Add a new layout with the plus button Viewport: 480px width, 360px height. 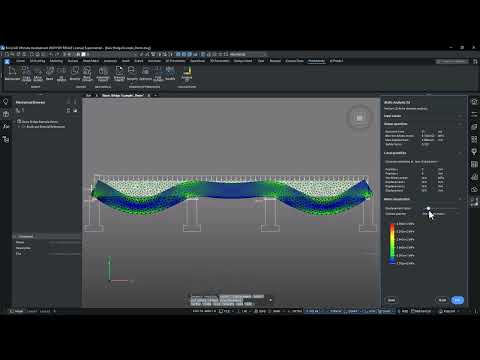pyautogui.click(x=55, y=311)
